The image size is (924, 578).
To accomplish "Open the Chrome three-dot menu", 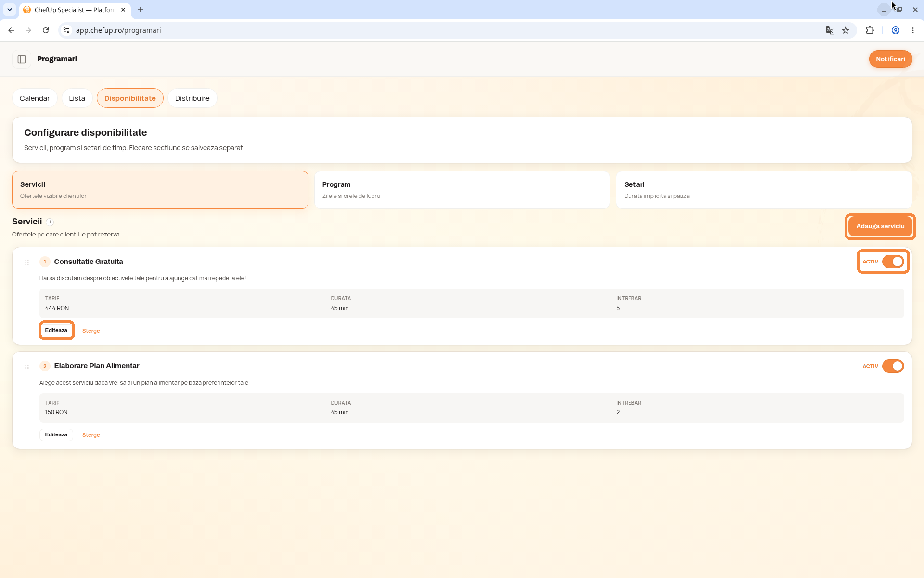I will (913, 30).
